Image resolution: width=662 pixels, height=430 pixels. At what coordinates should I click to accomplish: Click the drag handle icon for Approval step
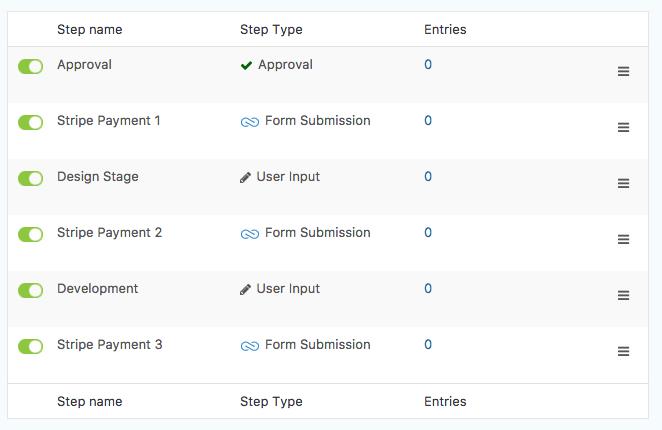click(x=623, y=72)
